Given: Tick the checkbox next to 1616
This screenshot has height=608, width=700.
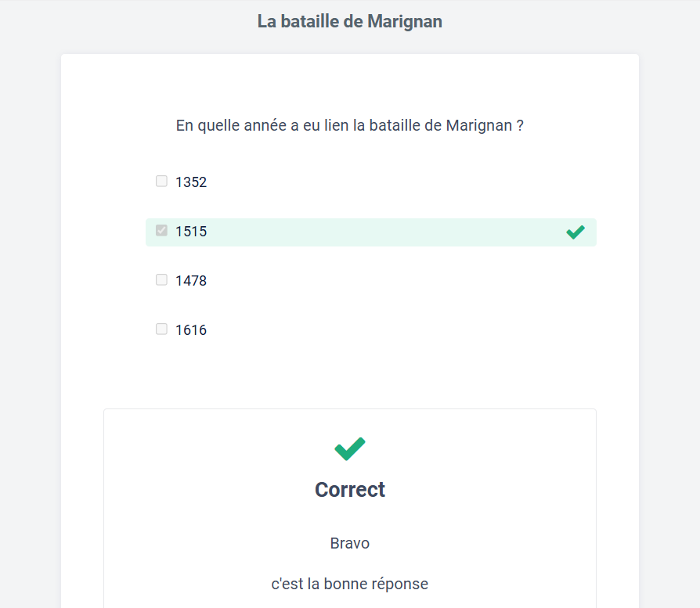Looking at the screenshot, I should (161, 329).
